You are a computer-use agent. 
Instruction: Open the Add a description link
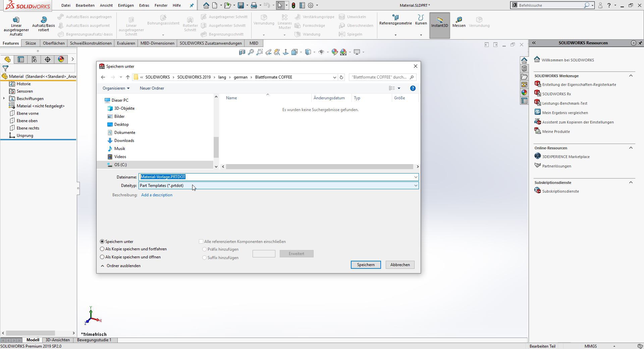click(x=157, y=195)
